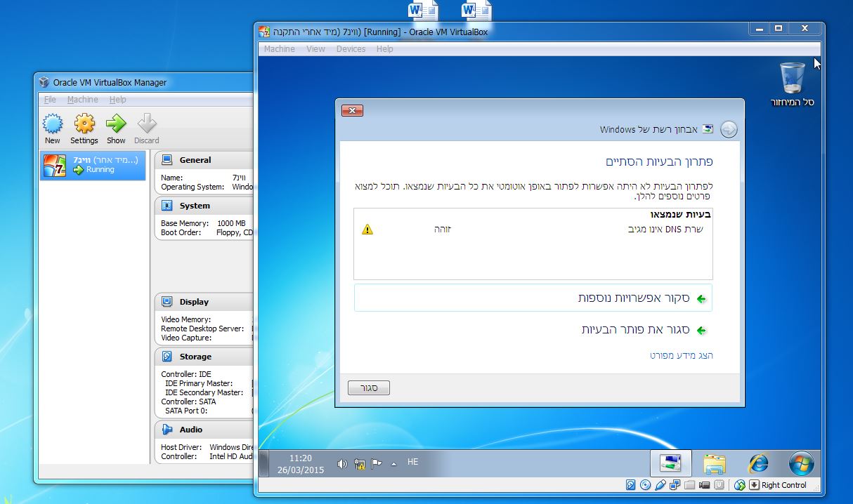This screenshot has width=853, height=504.
Task: Close the network diagnostics dialog with red X
Action: (x=352, y=110)
